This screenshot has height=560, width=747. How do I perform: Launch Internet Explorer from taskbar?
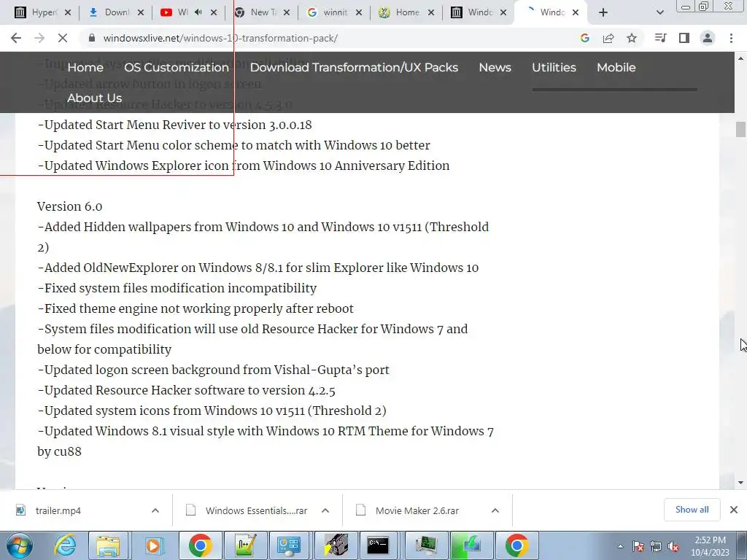coord(65,545)
